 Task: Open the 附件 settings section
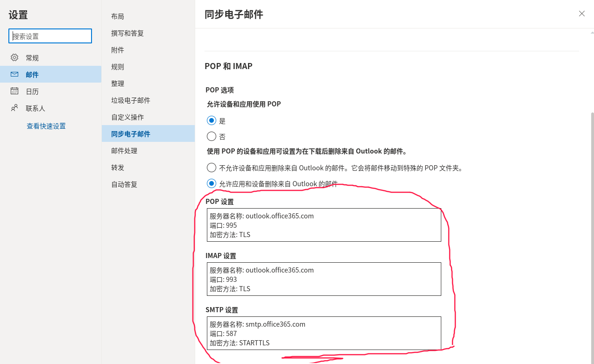click(148, 50)
